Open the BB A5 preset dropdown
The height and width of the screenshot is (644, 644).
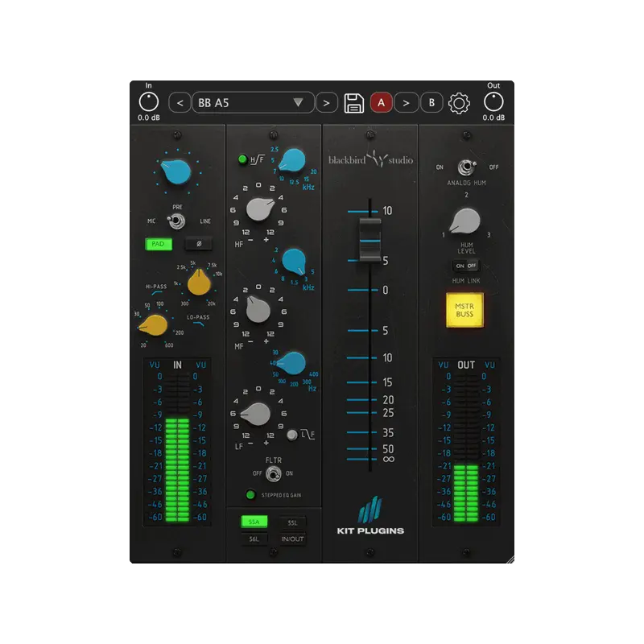[x=253, y=103]
